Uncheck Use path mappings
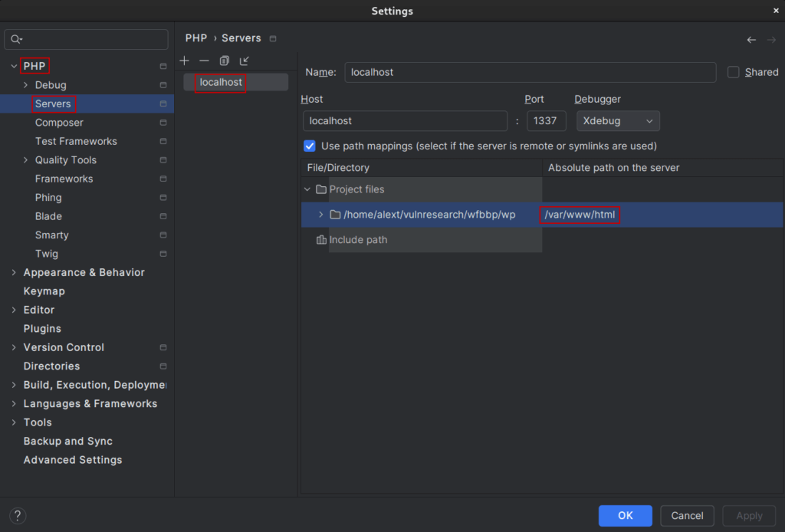 tap(310, 146)
